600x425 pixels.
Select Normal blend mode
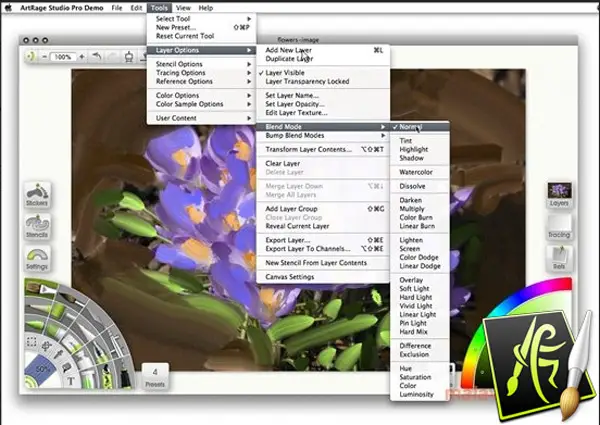tap(420, 127)
